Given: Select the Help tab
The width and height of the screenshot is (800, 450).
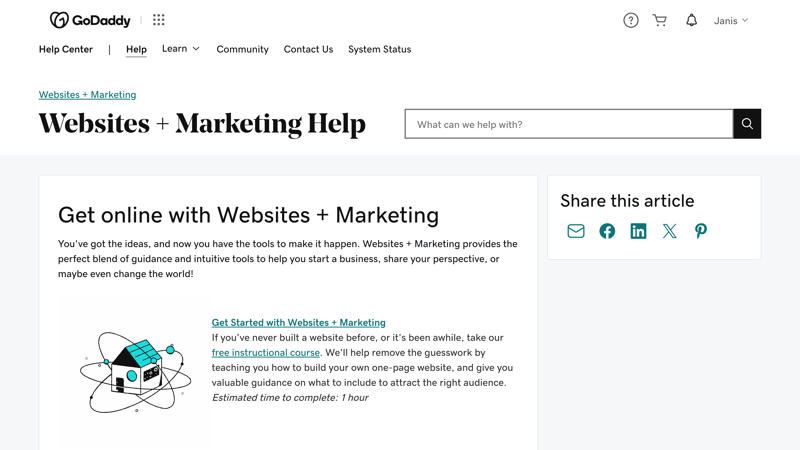Looking at the screenshot, I should coord(136,49).
